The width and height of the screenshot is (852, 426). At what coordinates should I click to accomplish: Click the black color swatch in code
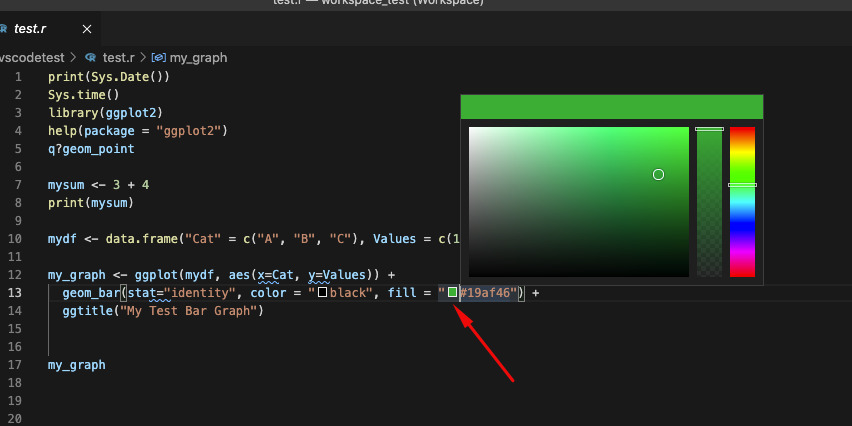pos(322,292)
